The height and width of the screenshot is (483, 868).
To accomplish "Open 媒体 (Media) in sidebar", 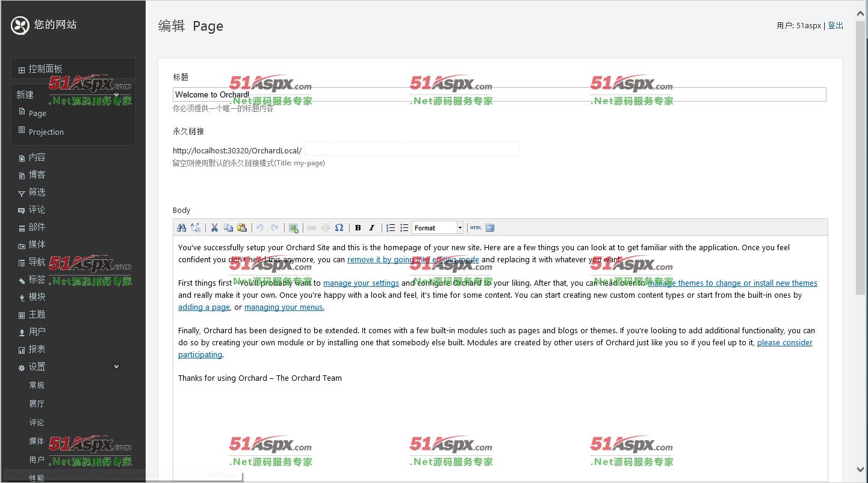I will pyautogui.click(x=37, y=245).
